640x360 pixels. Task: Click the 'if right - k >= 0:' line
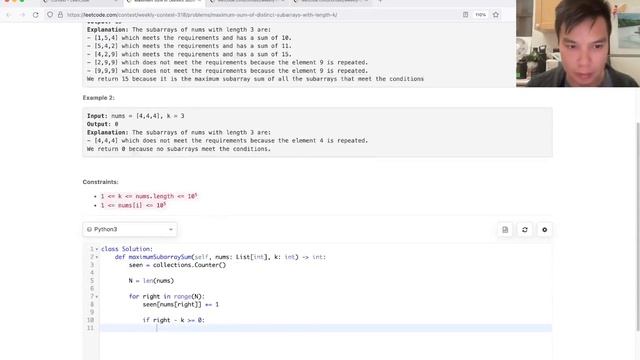[173, 320]
